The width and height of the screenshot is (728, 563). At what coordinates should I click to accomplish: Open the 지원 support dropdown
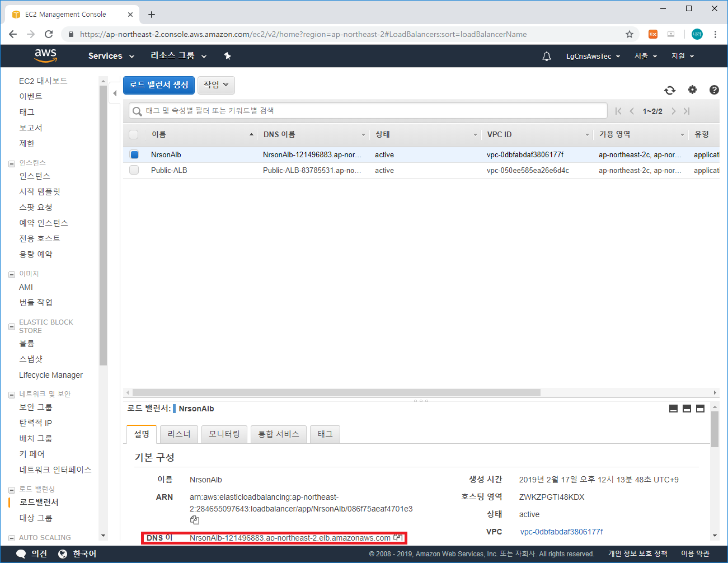pyautogui.click(x=683, y=56)
